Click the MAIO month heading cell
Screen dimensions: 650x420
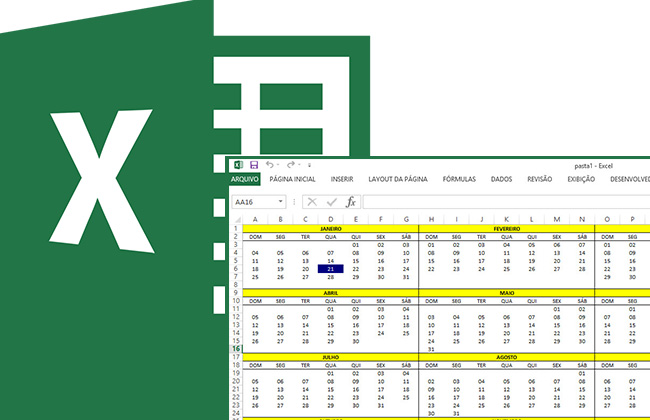pos(507,293)
